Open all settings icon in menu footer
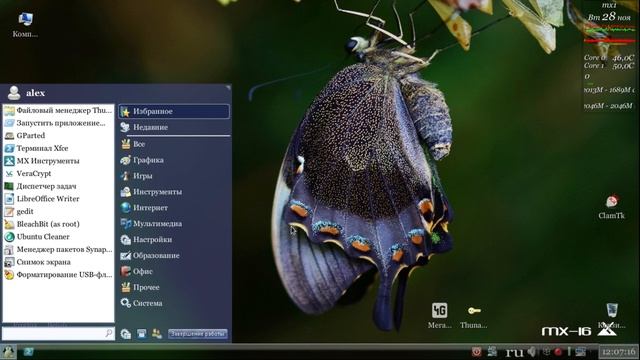The image size is (640, 360). point(126,334)
